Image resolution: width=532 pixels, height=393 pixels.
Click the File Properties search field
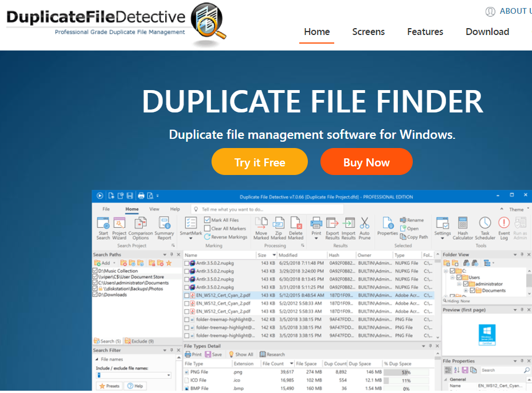505,370
